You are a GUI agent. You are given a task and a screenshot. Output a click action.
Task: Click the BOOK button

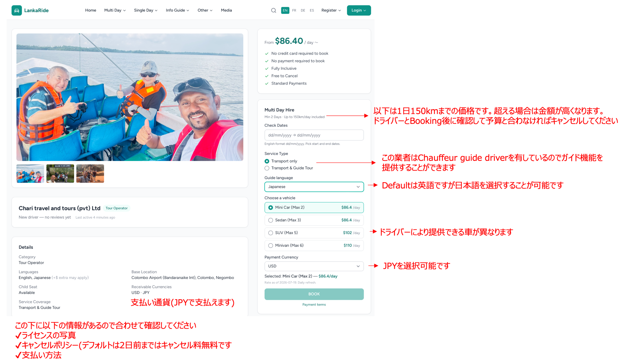pos(314,294)
